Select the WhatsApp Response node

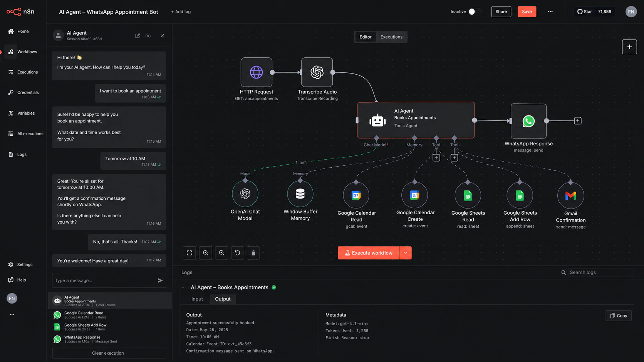(528, 121)
